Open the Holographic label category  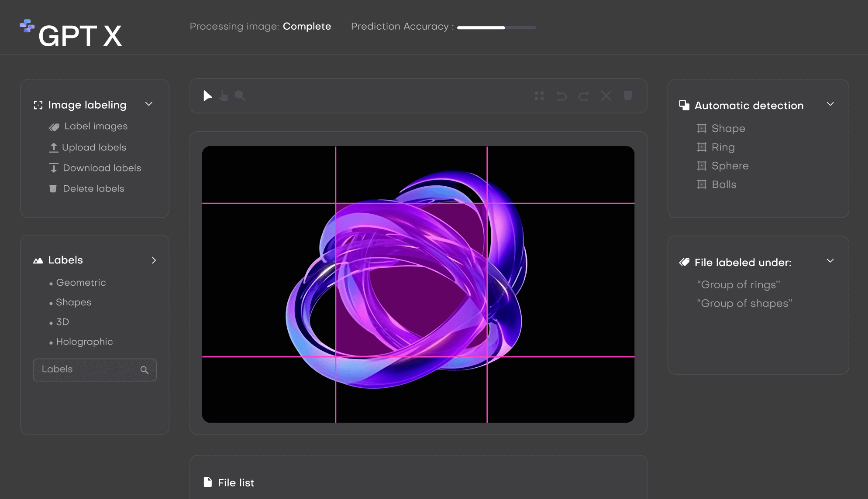click(84, 342)
